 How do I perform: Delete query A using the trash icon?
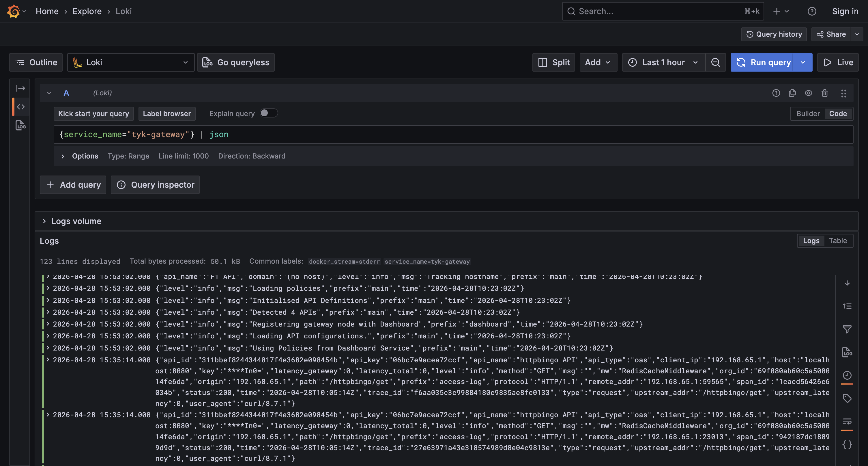(x=824, y=93)
